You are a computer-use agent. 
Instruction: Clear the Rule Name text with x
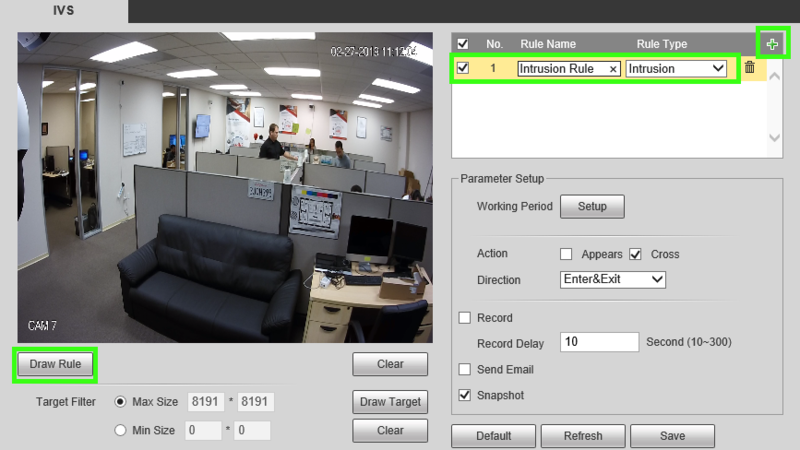pyautogui.click(x=613, y=69)
